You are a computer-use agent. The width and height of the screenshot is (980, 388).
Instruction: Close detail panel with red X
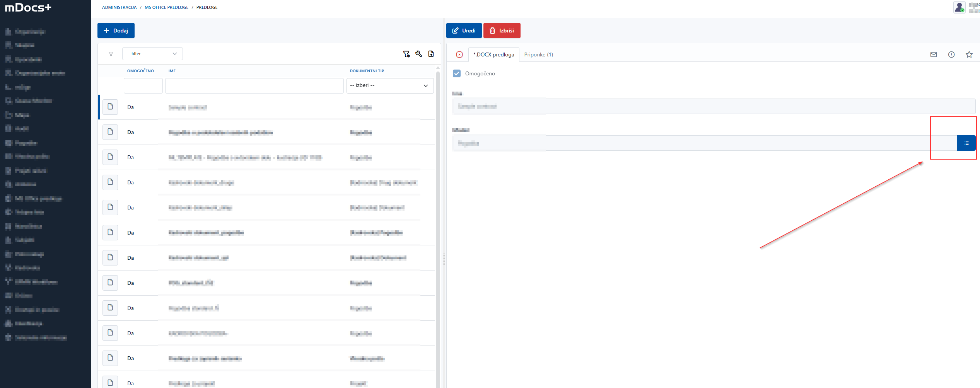[x=459, y=54]
